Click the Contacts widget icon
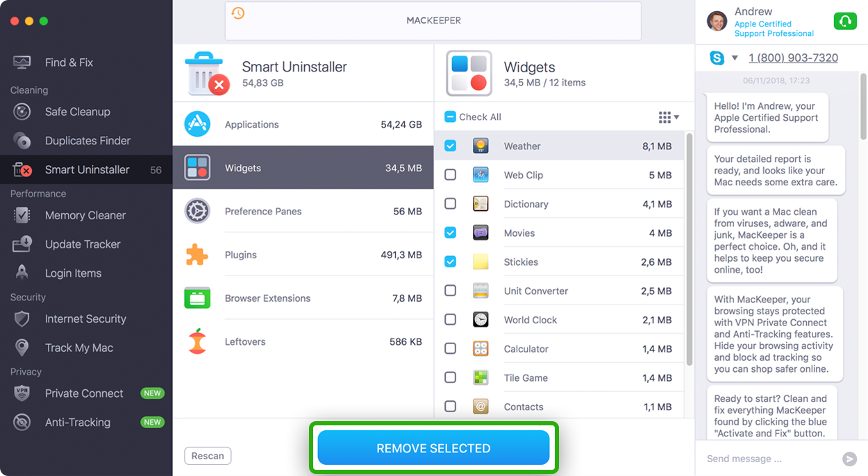868x476 pixels. click(481, 407)
